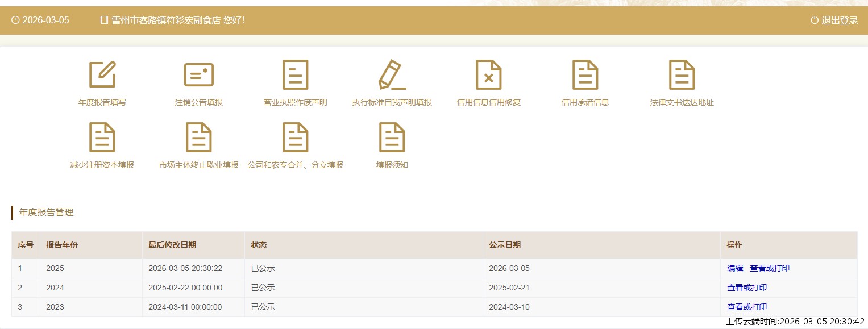Click the 报告年份 column header

tap(62, 245)
